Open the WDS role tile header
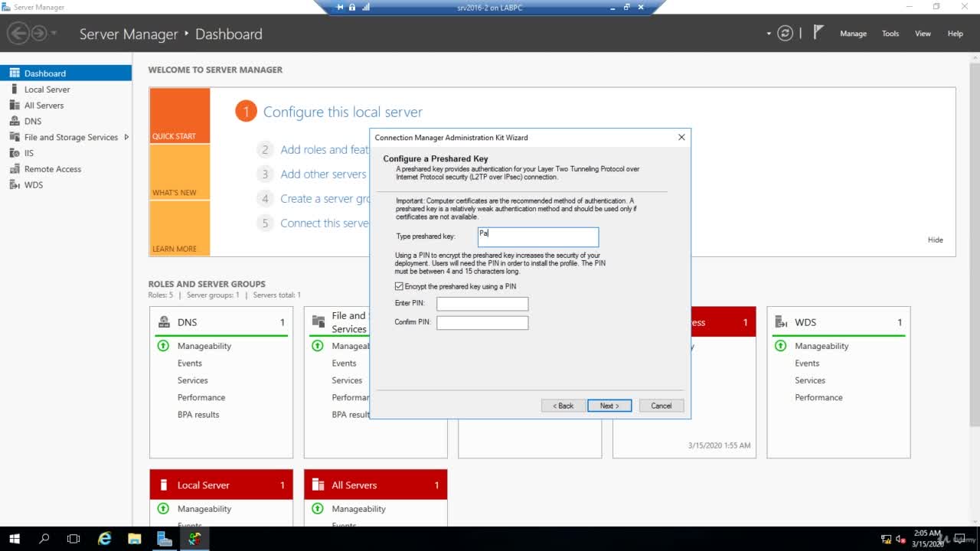980x551 pixels. point(838,322)
